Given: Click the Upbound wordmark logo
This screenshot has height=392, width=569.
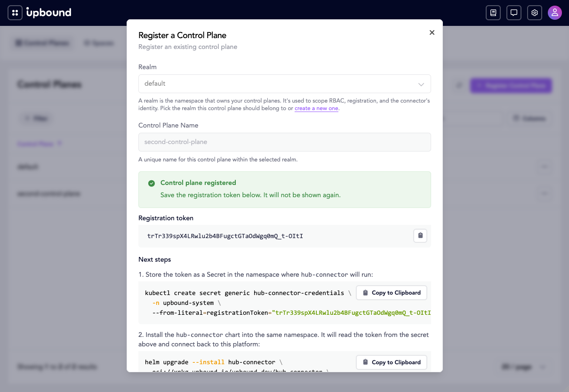Looking at the screenshot, I should [x=48, y=13].
